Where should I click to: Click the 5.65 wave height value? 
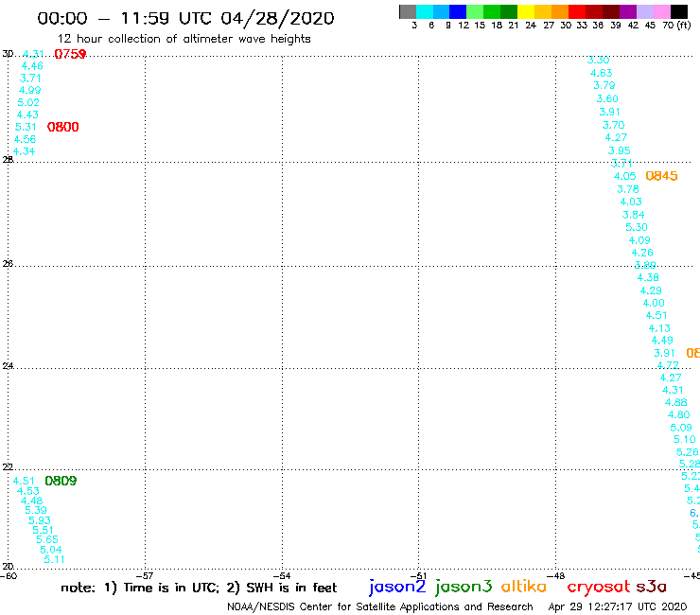coord(47,539)
